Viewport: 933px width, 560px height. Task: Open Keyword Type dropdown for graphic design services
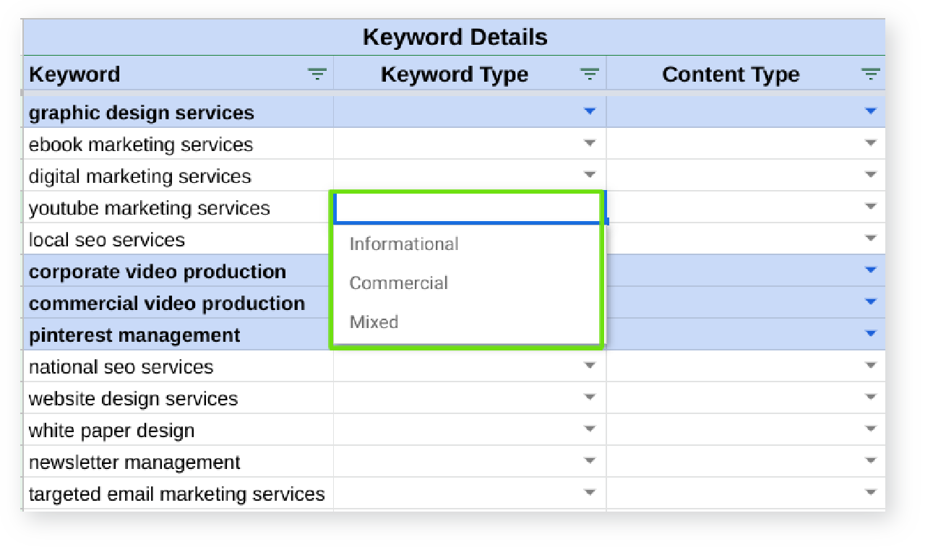click(590, 112)
